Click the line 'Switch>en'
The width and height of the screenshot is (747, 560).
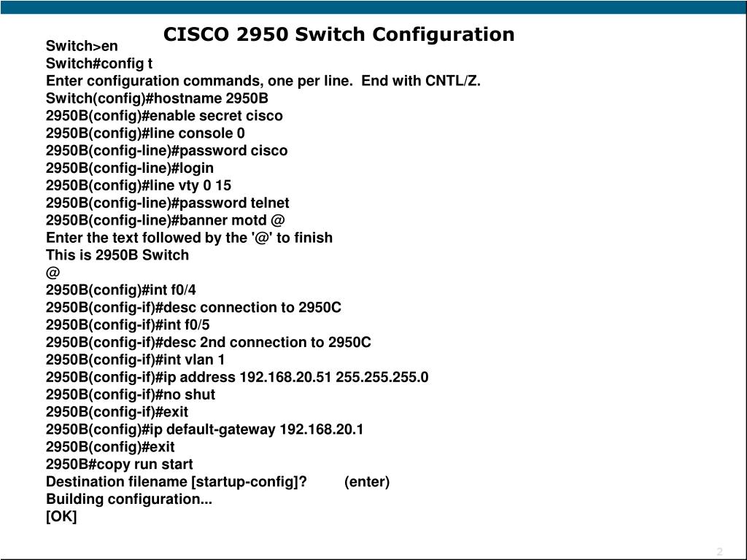point(82,46)
